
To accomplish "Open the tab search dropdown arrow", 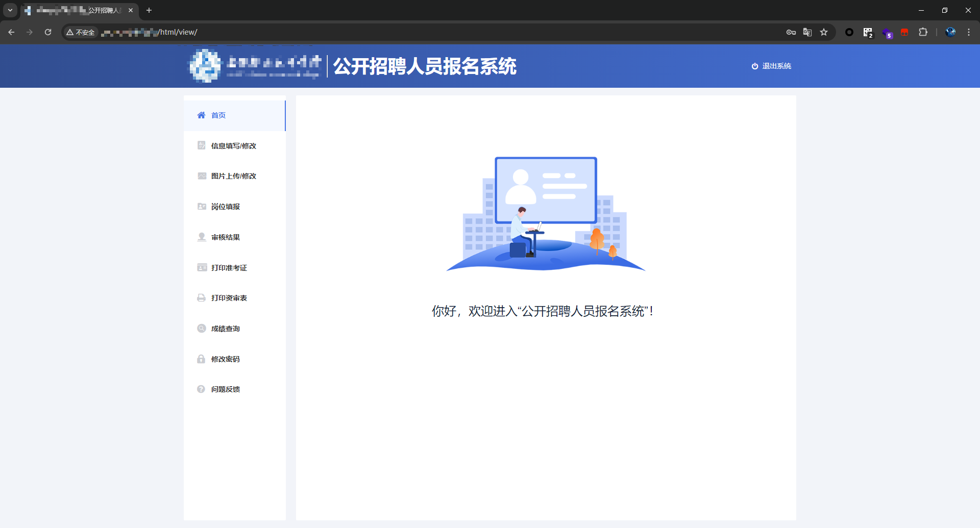I will [x=10, y=10].
